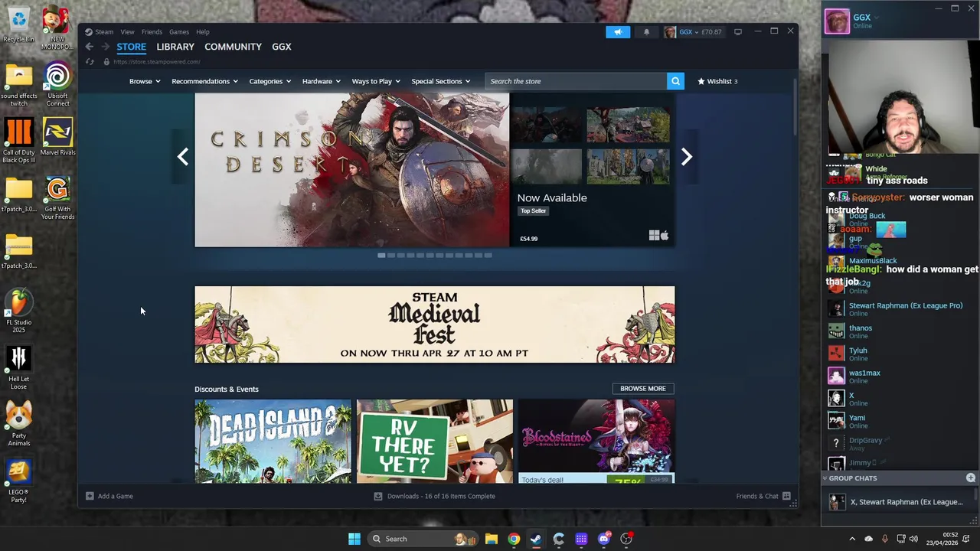Click the BROWSE MORE button
Image resolution: width=980 pixels, height=551 pixels.
click(643, 388)
